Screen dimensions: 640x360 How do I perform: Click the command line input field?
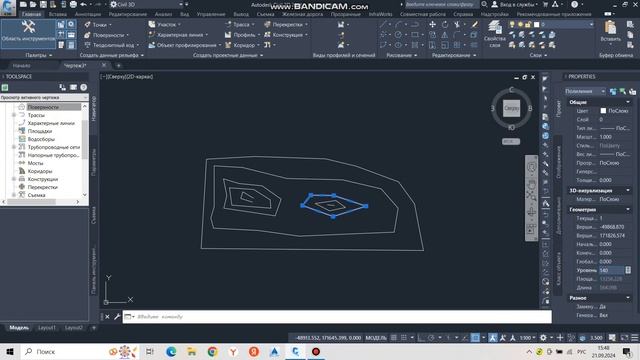tap(342, 316)
